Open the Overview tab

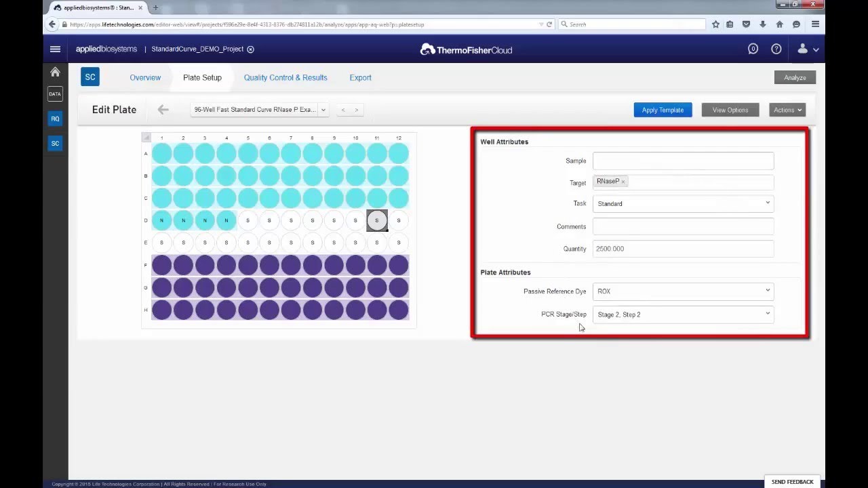point(145,77)
